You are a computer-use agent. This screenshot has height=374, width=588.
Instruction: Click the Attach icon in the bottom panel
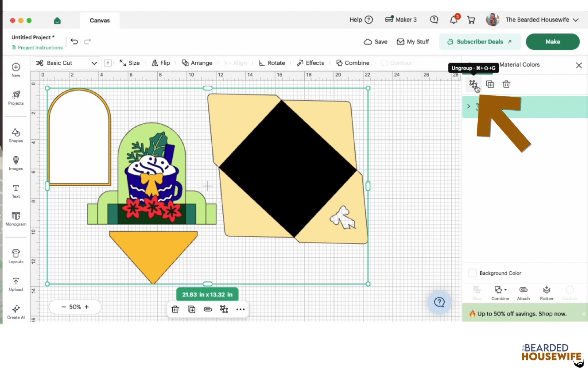(x=523, y=293)
